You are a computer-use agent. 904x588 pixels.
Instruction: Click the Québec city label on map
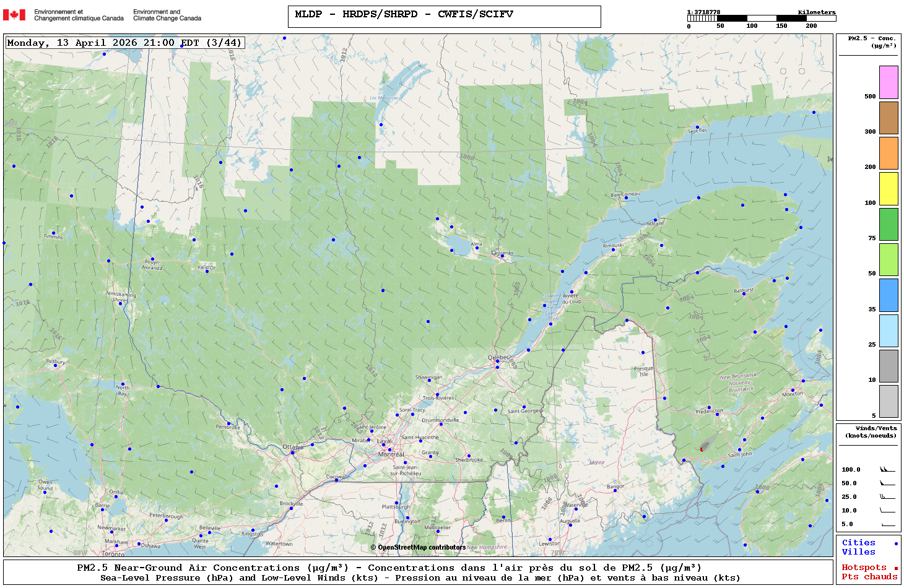click(497, 358)
